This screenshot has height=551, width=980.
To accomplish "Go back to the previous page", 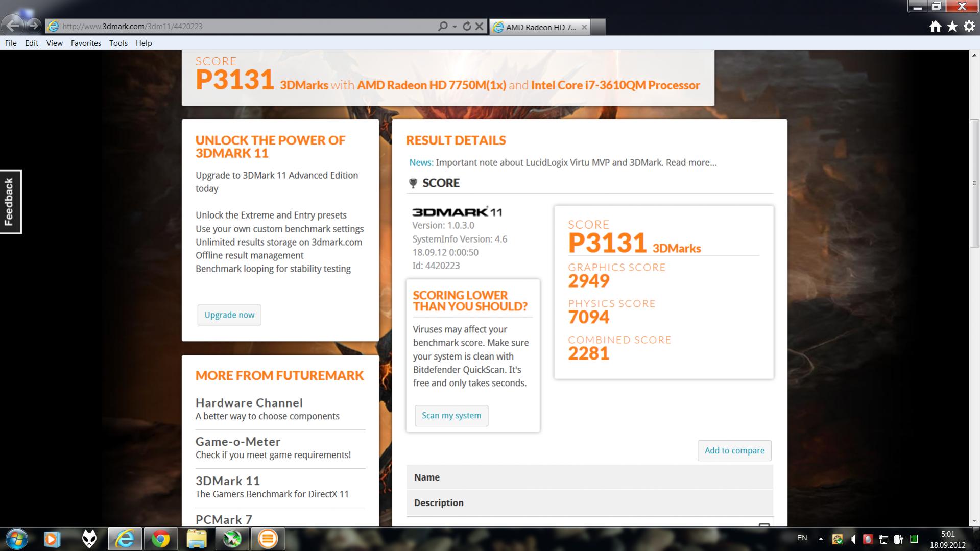I will pyautogui.click(x=12, y=25).
